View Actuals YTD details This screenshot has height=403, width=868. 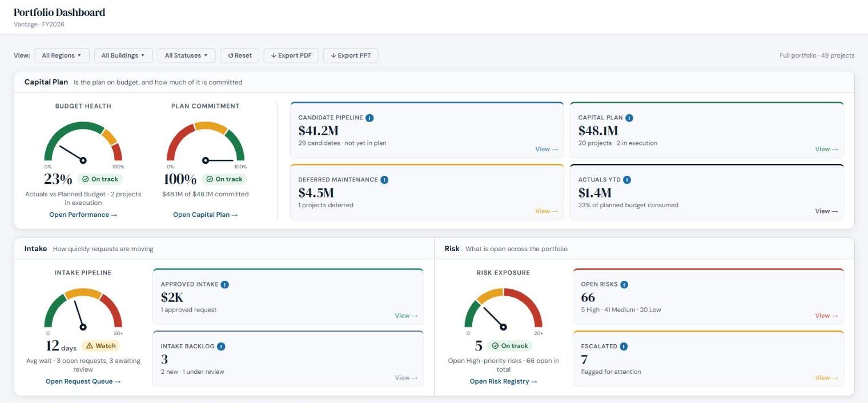(826, 211)
